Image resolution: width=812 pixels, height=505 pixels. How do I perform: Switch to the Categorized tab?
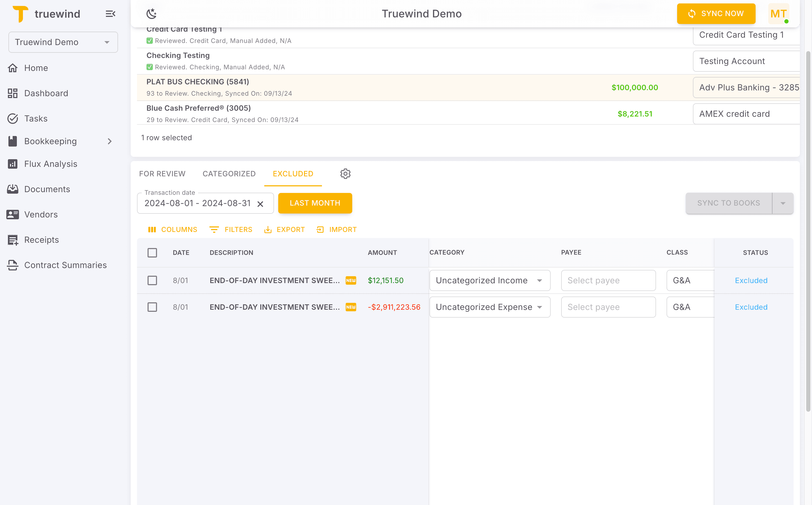point(229,174)
